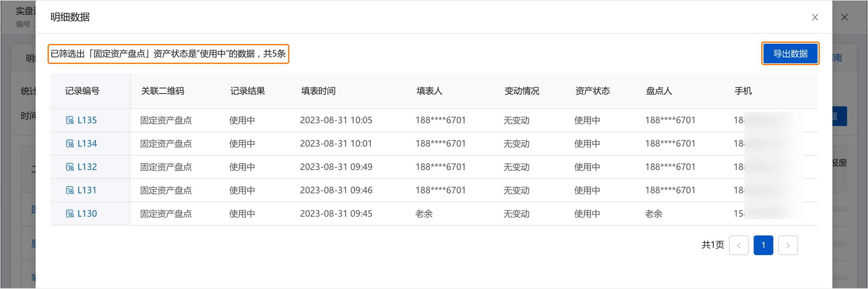Open record L130 via its link
The height and width of the screenshot is (289, 868).
click(x=87, y=213)
